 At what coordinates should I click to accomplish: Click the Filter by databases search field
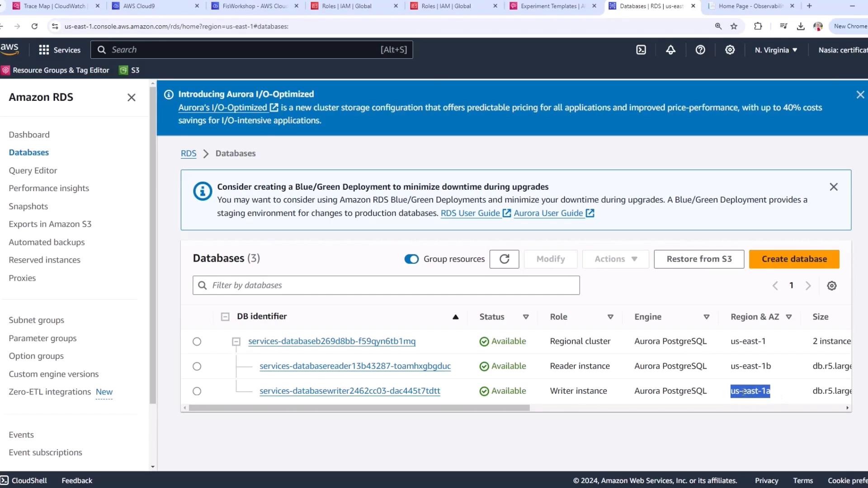(386, 286)
